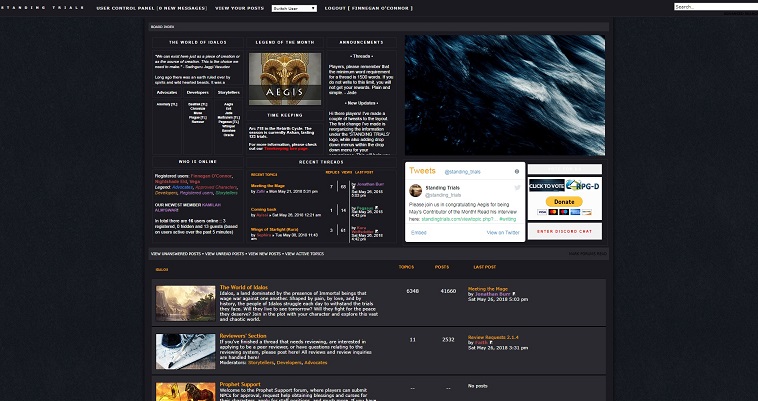This screenshot has height=401, width=758.
Task: Open the Reviewers' Section forum
Action: pyautogui.click(x=243, y=336)
